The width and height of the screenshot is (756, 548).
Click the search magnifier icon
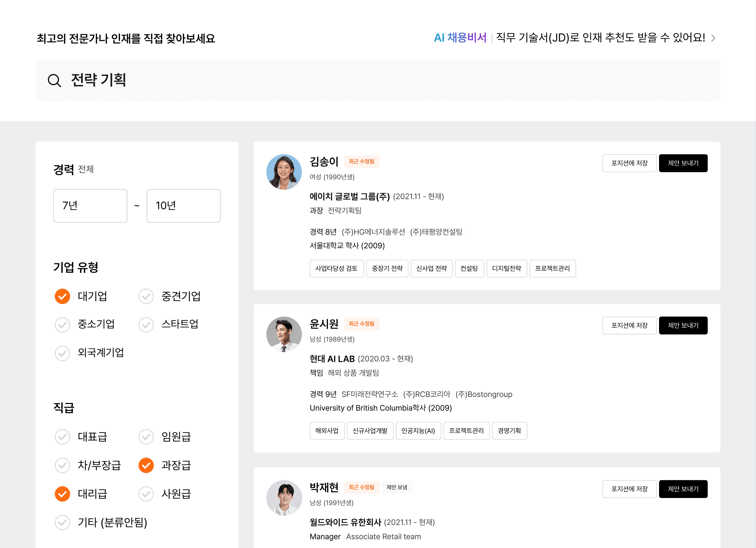click(x=54, y=81)
